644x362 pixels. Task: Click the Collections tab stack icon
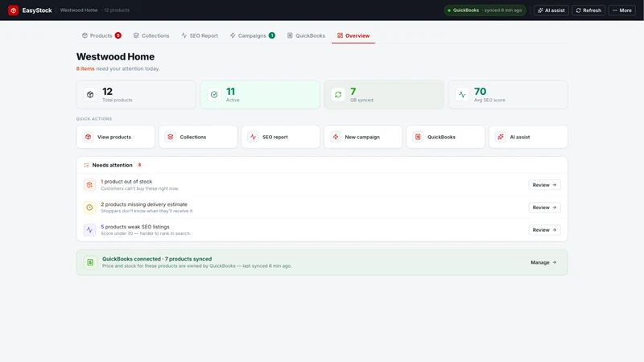(x=136, y=35)
